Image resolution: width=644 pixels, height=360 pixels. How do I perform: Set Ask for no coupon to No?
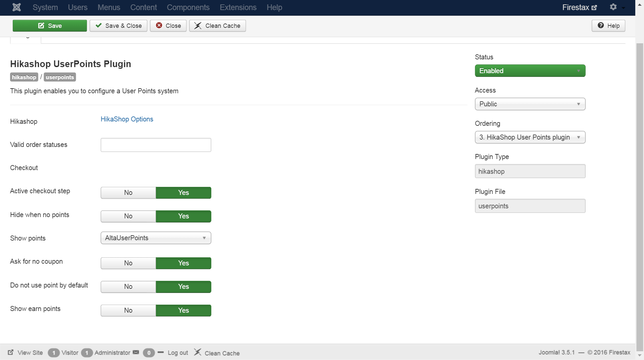(x=128, y=263)
